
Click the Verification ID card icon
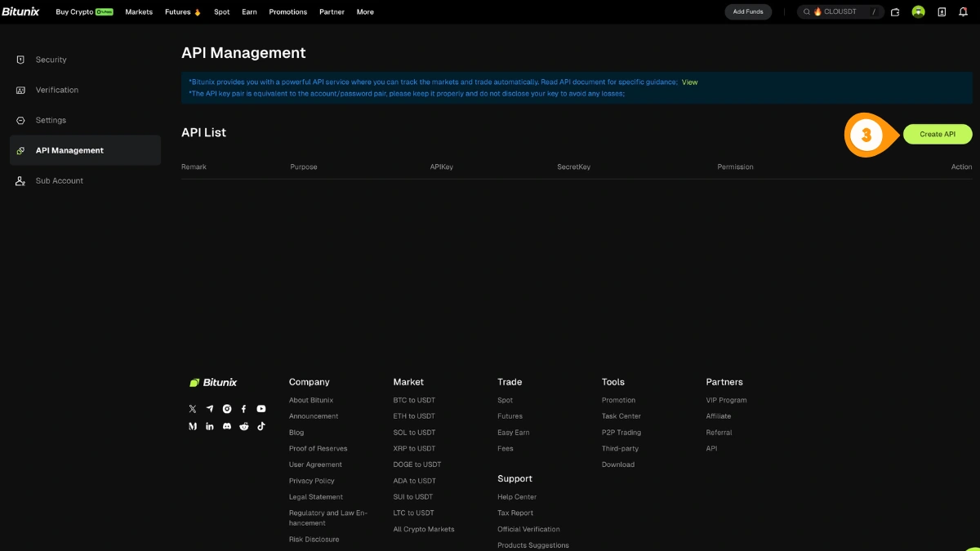pyautogui.click(x=20, y=90)
